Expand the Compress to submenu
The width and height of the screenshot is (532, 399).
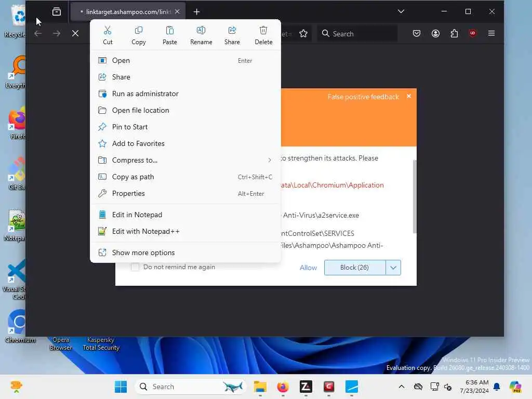(185, 160)
